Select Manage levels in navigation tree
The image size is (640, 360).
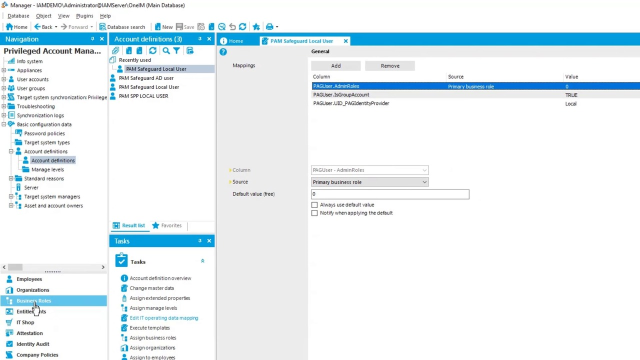[47, 169]
